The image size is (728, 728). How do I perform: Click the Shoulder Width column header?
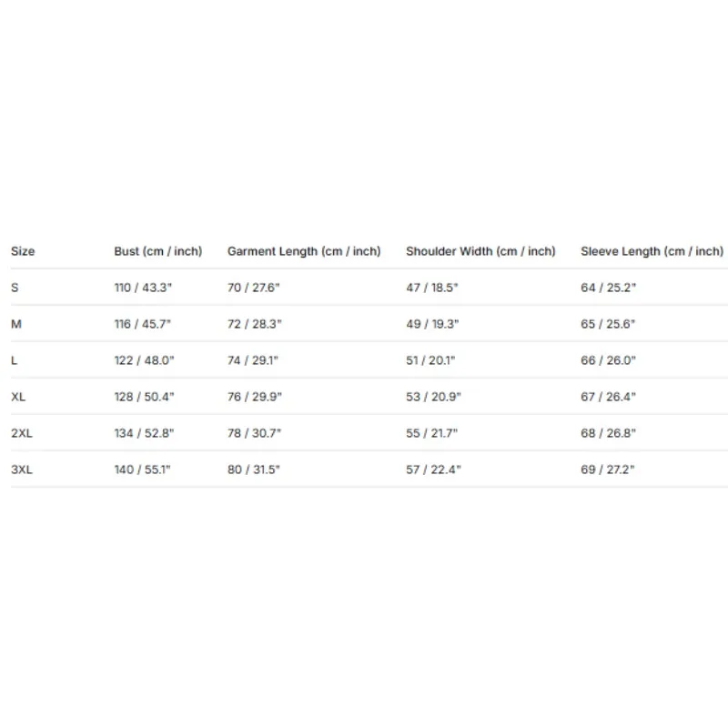[480, 251]
